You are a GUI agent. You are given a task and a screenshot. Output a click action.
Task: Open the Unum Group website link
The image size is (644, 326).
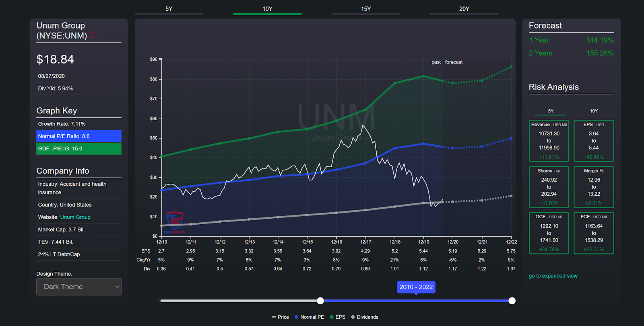click(75, 217)
